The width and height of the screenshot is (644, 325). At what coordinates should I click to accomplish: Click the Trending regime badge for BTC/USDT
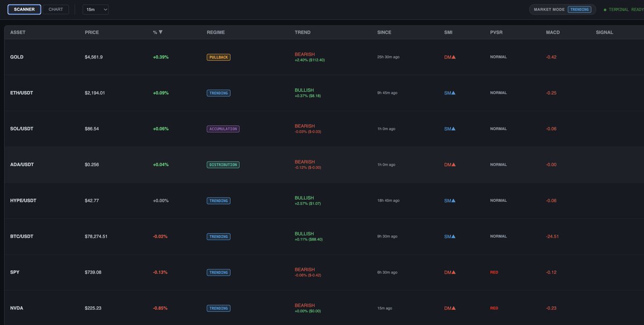[218, 236]
